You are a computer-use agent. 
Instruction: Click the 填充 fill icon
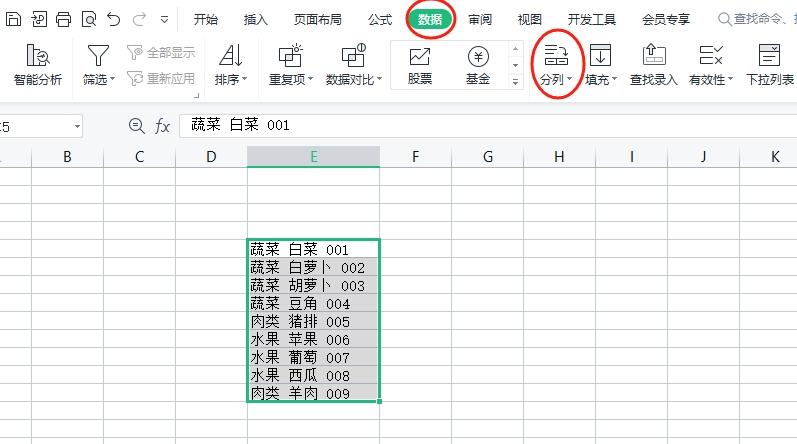coord(600,56)
